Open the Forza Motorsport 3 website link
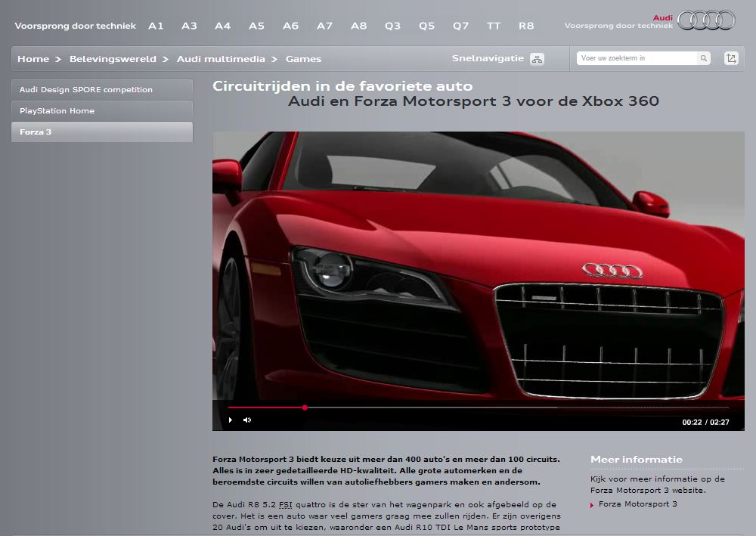The width and height of the screenshot is (756, 536). 637,504
